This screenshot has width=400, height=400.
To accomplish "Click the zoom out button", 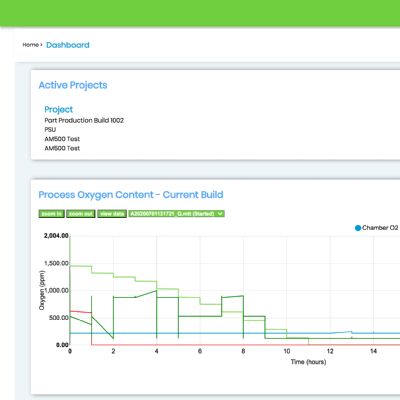I will coord(81,214).
